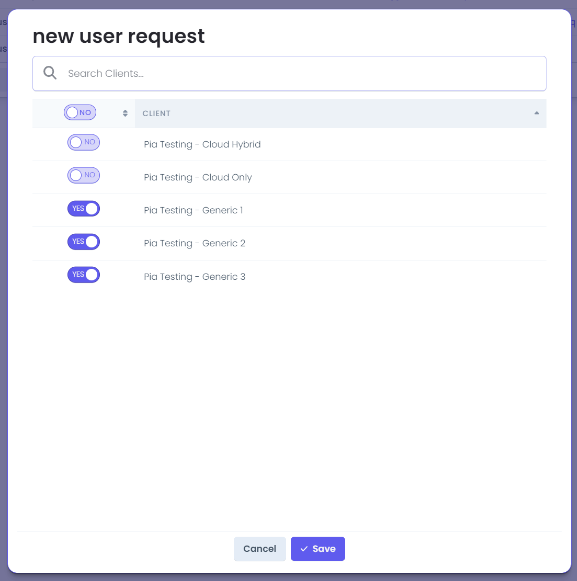Click the magnifying glass search icon

point(50,73)
